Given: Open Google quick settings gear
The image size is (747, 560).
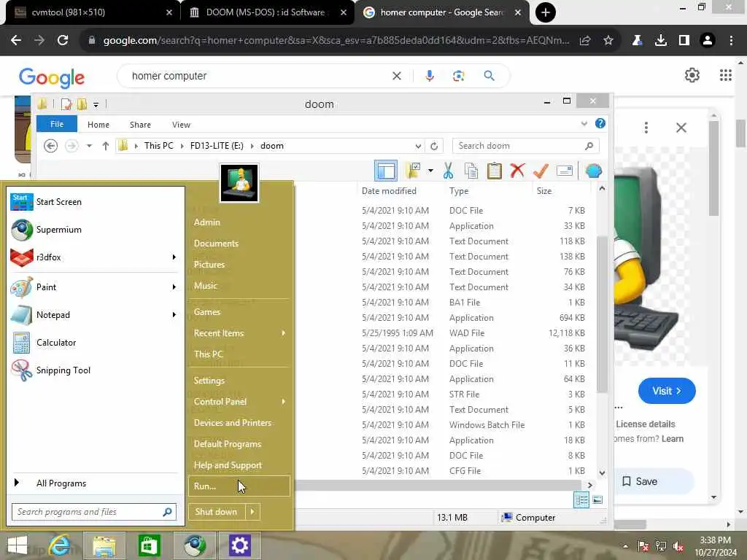Looking at the screenshot, I should (692, 75).
